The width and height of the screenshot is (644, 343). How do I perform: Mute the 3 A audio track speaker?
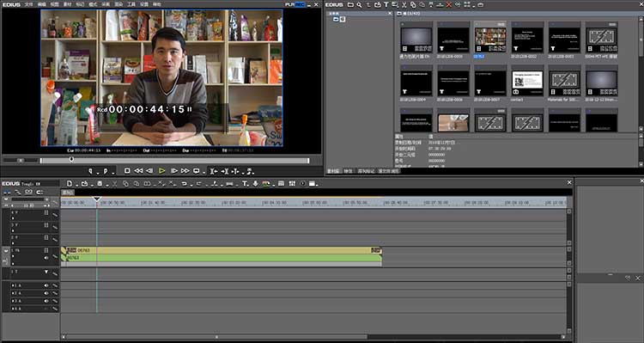pyautogui.click(x=46, y=301)
